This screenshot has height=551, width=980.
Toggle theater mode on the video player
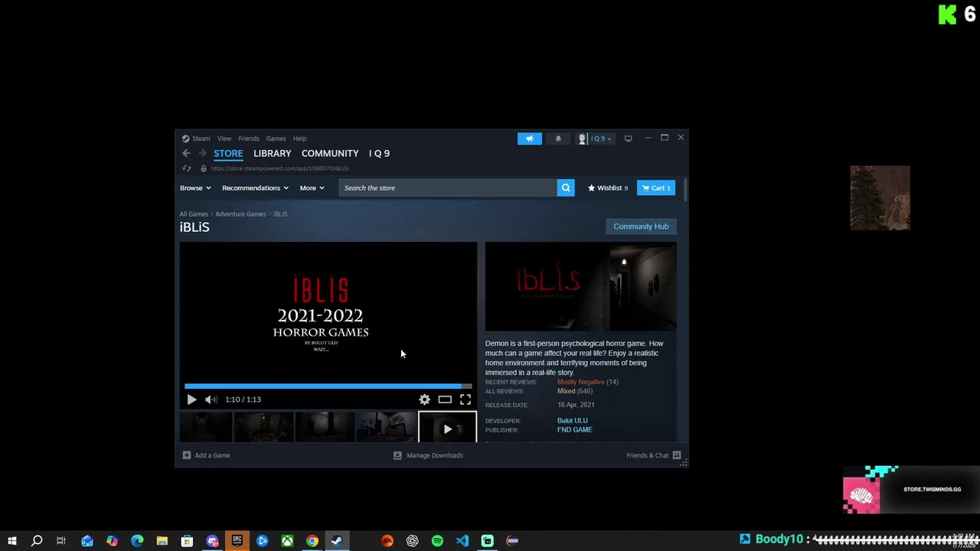445,399
